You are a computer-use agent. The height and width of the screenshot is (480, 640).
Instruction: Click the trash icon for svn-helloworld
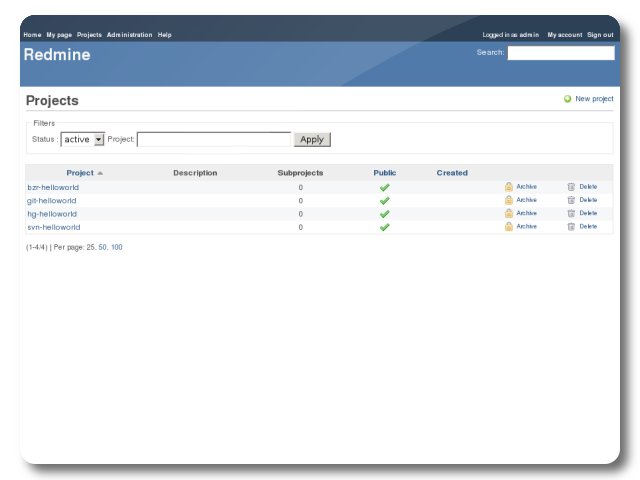[x=571, y=227]
